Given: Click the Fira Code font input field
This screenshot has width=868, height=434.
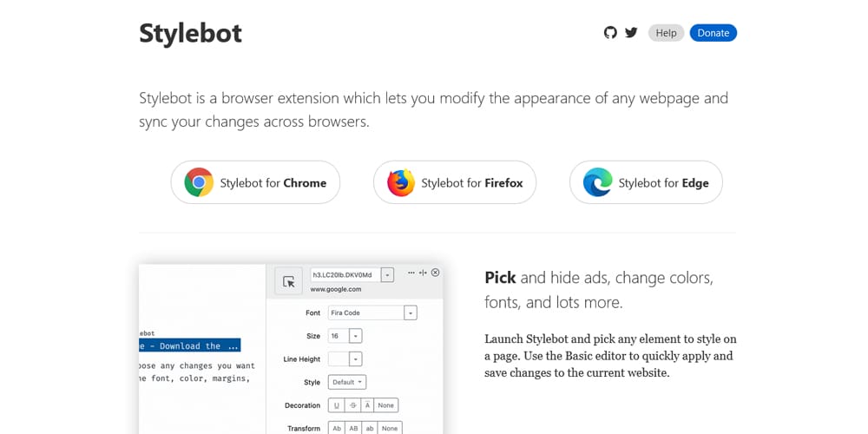Looking at the screenshot, I should pos(366,312).
